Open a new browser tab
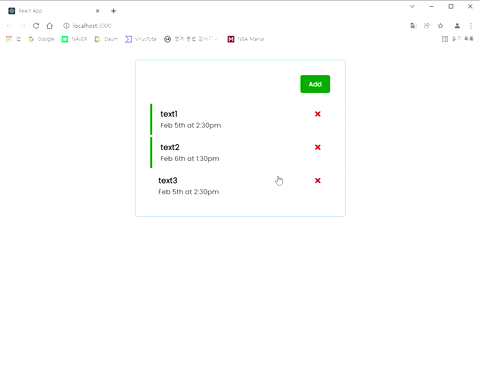 click(x=113, y=11)
